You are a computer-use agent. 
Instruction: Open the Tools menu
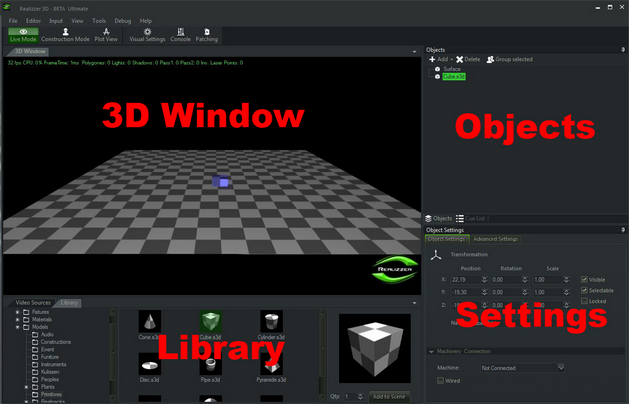(99, 21)
